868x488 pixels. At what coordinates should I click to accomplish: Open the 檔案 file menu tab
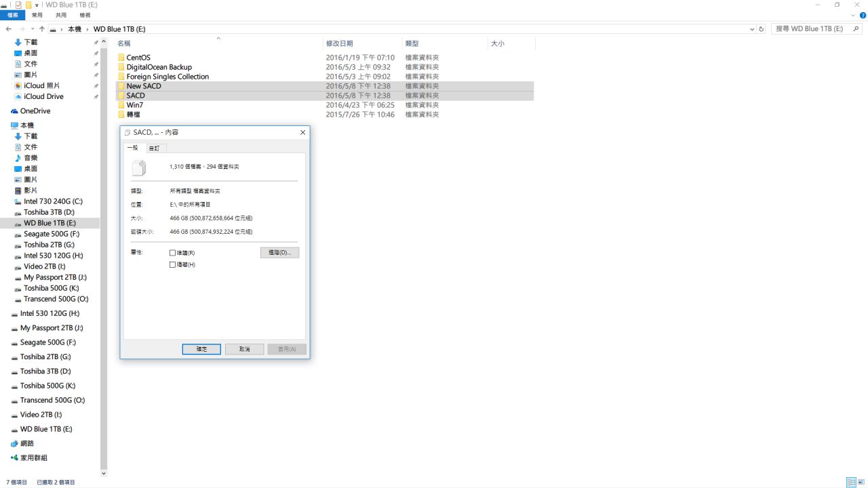(x=13, y=15)
